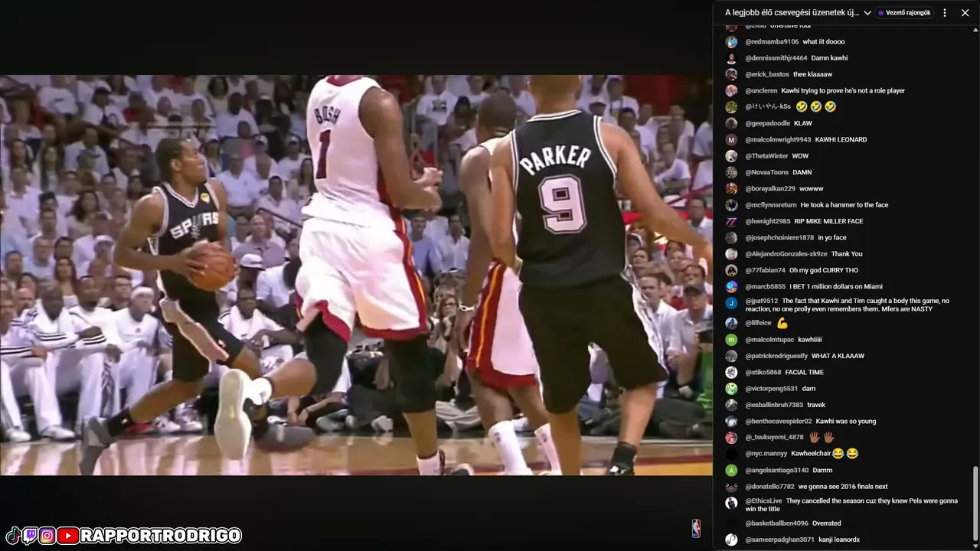Open the chat mode dropdown in the header

798,12
